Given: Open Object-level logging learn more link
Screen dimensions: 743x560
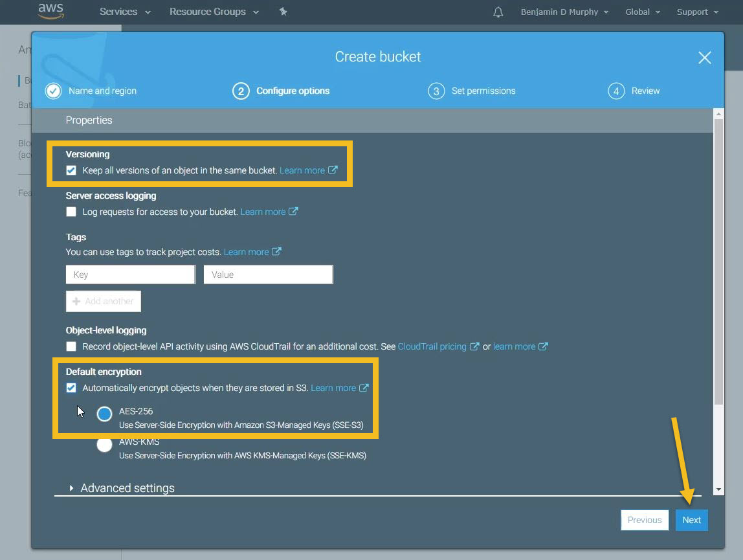Looking at the screenshot, I should 514,346.
